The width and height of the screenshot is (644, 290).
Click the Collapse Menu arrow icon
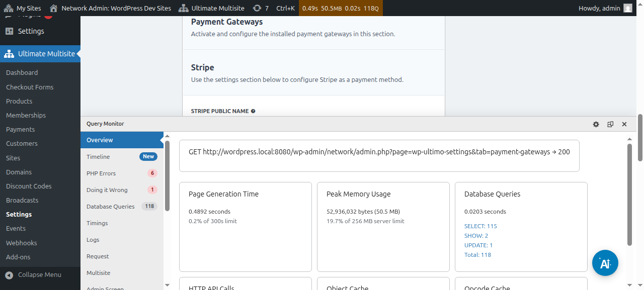[9, 275]
